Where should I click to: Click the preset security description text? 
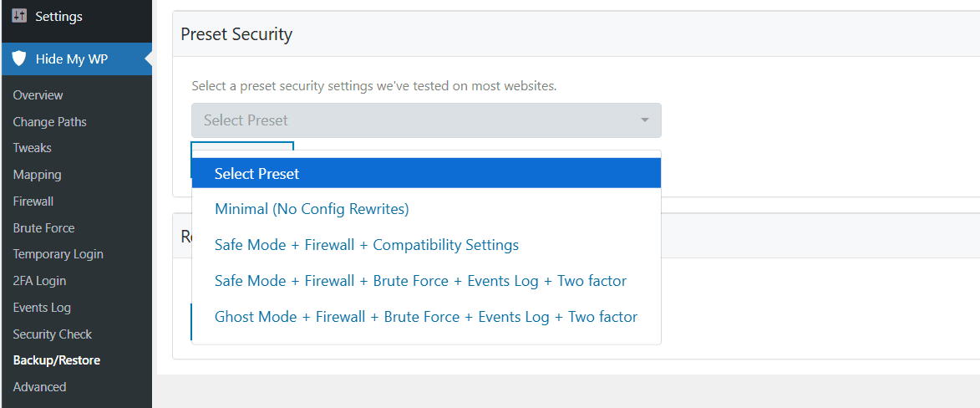pyautogui.click(x=373, y=86)
